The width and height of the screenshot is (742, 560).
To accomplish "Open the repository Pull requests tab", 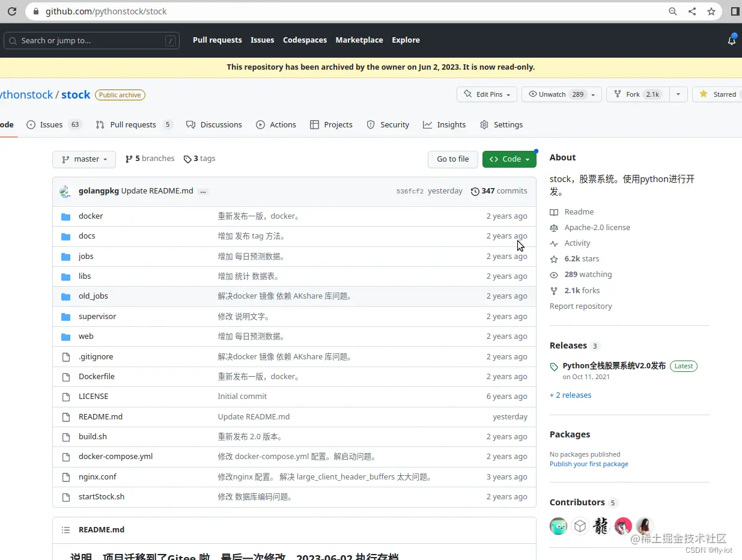I will [x=134, y=125].
